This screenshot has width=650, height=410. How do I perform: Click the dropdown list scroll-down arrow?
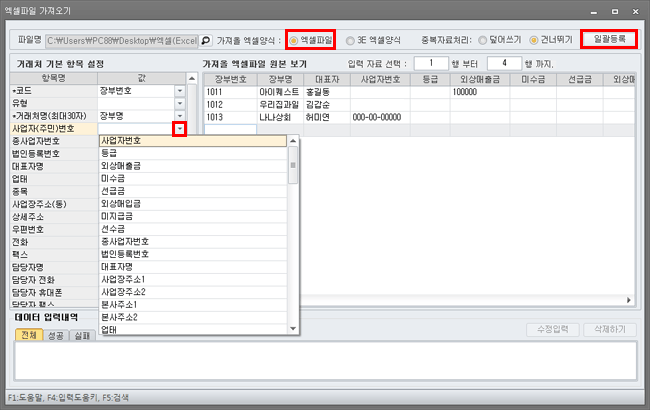point(294,328)
